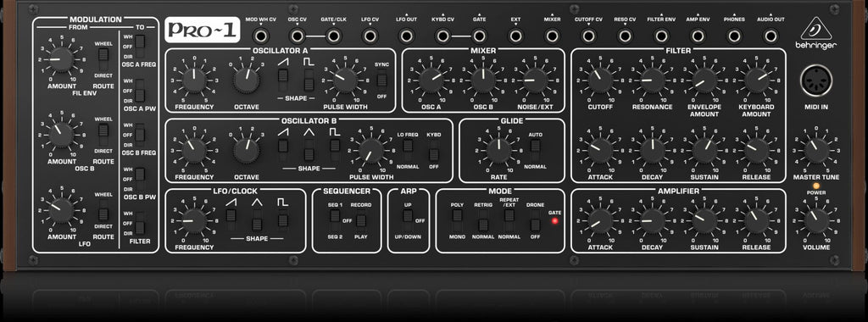Click the CUTOFF CV jack
Viewport: 868px width, 322px height.
588,36
